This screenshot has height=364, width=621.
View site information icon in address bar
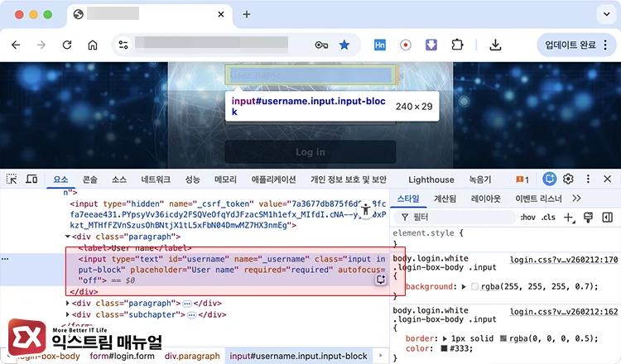point(123,45)
